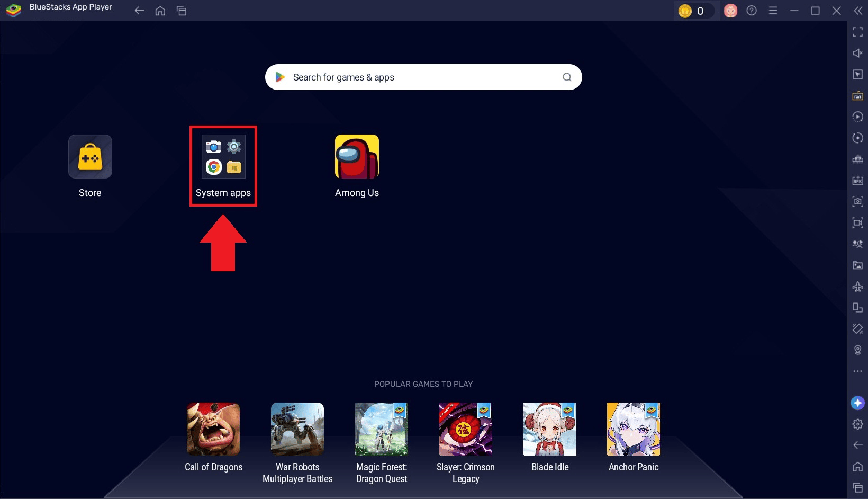This screenshot has height=499, width=868.
Task: Start screen recording from the sidebar
Action: (x=858, y=222)
